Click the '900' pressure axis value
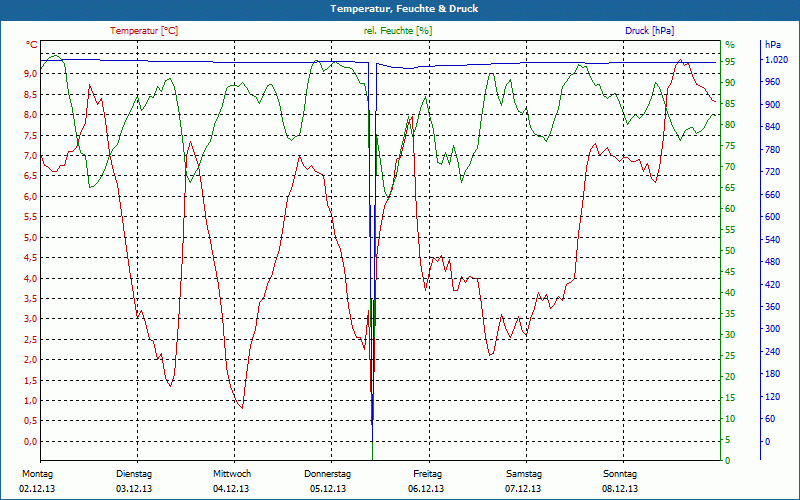 pos(773,105)
